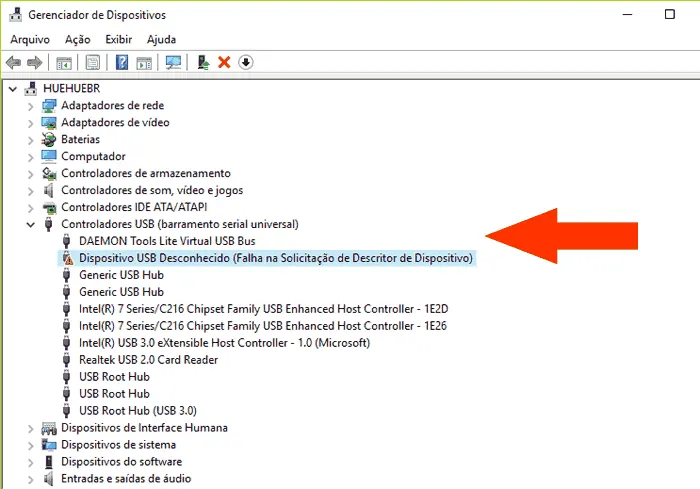Show/hide console tree toolbar icon
700x489 pixels.
(x=64, y=63)
